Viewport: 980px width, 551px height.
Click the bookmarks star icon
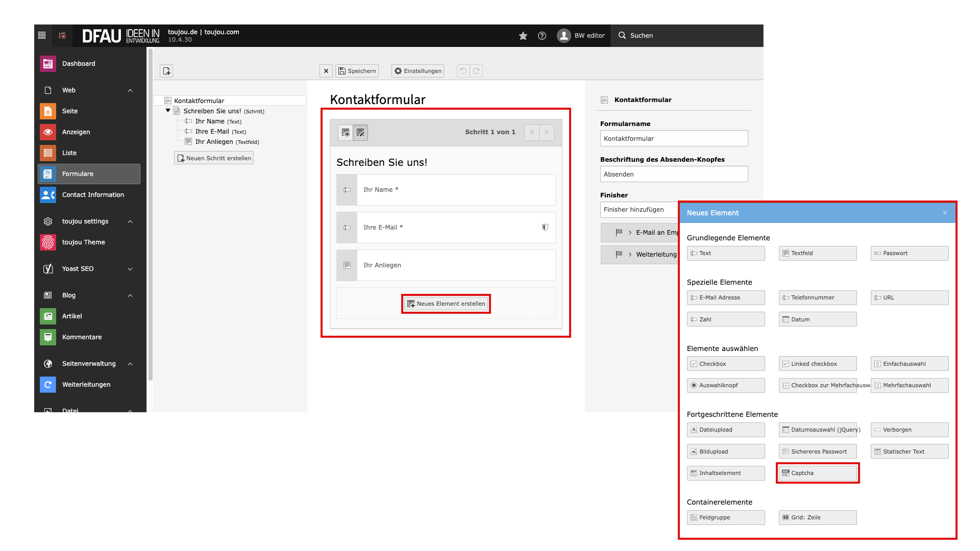tap(523, 36)
